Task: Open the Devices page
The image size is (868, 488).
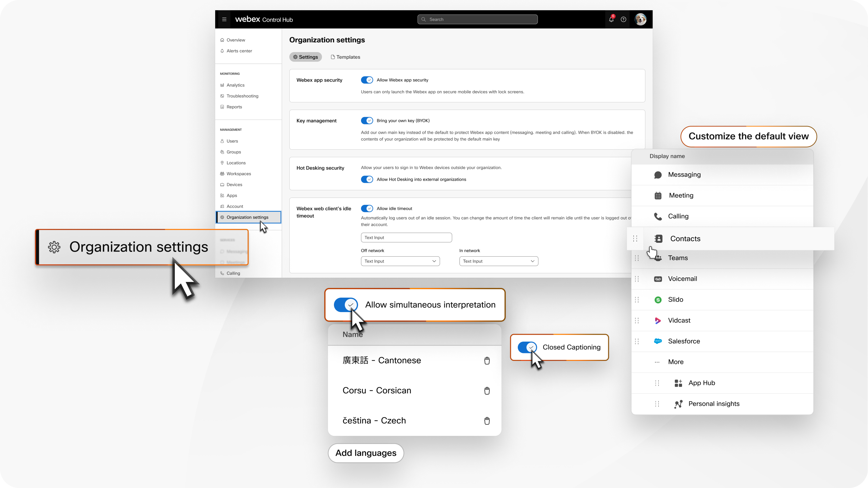Action: pos(234,184)
